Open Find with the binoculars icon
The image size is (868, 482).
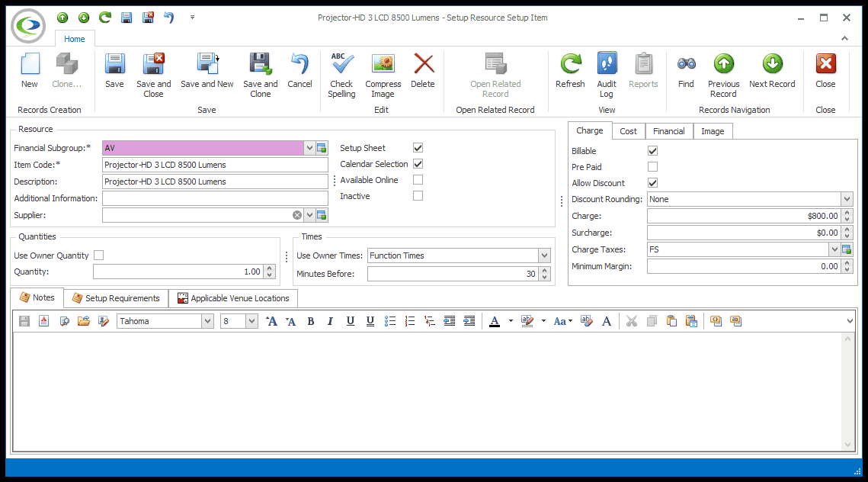[687, 64]
